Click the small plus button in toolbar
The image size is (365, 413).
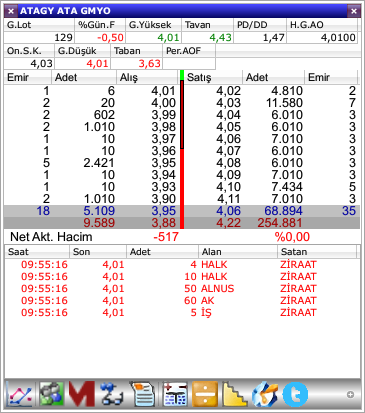point(350,395)
